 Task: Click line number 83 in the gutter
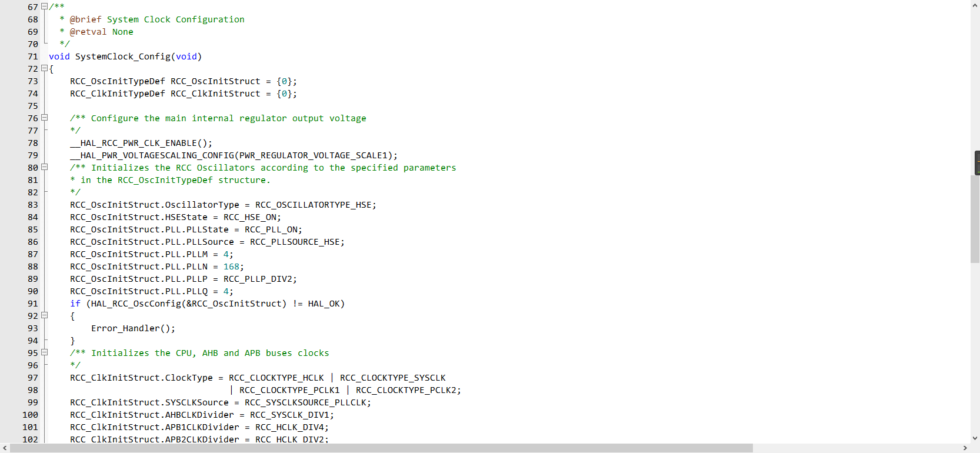[x=32, y=205]
